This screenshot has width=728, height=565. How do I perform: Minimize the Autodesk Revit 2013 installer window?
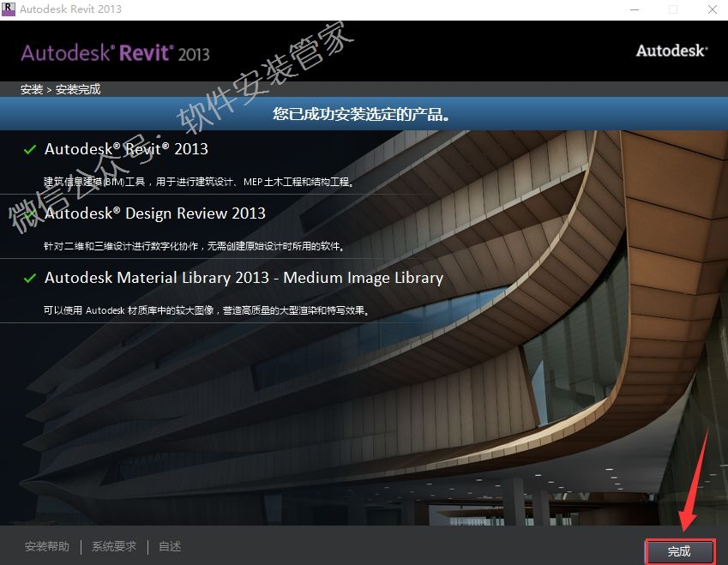[634, 9]
